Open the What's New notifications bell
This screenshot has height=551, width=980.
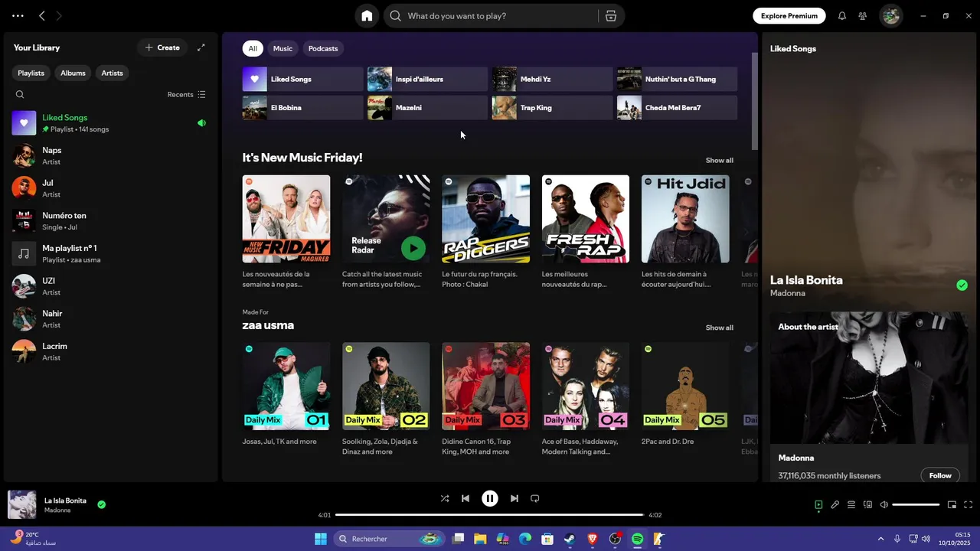point(841,15)
